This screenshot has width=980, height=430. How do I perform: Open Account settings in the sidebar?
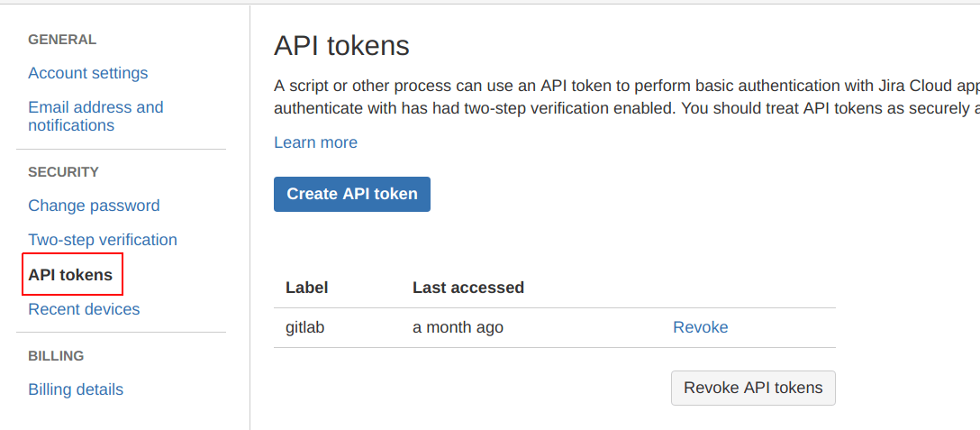pos(87,73)
